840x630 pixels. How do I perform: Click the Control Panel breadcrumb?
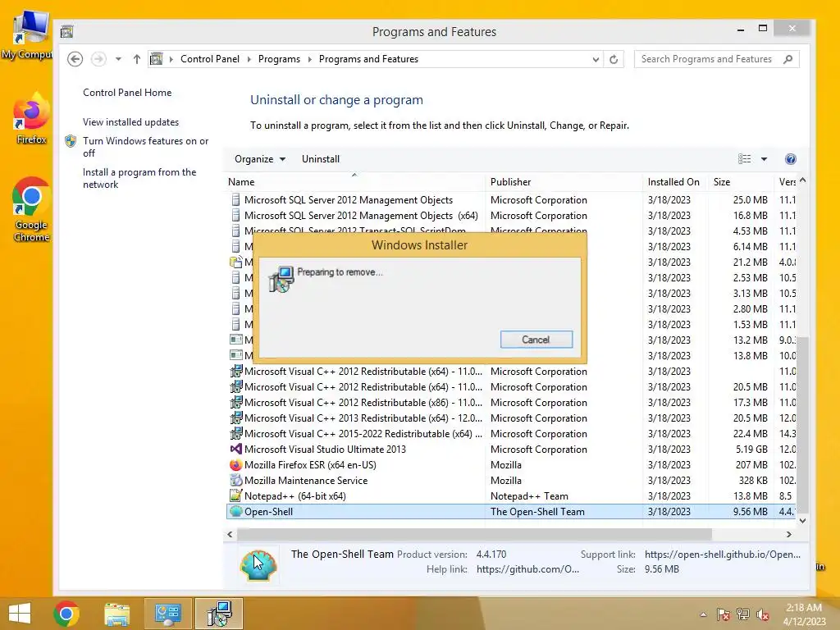(209, 59)
